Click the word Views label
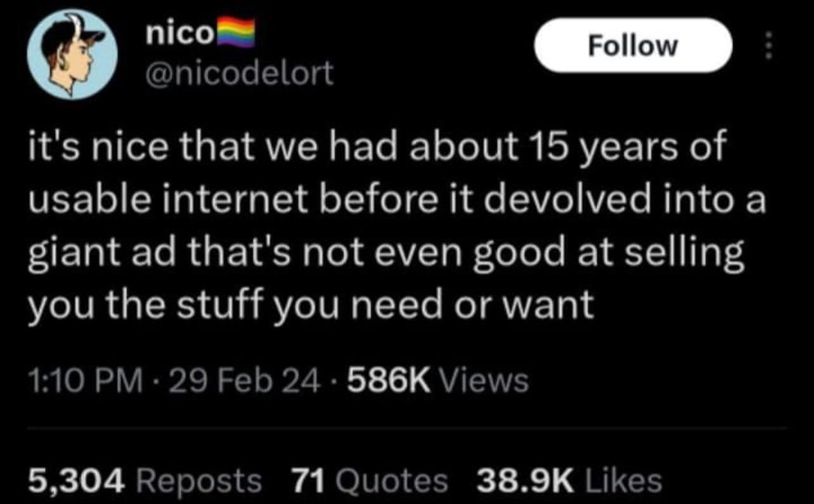 (484, 380)
